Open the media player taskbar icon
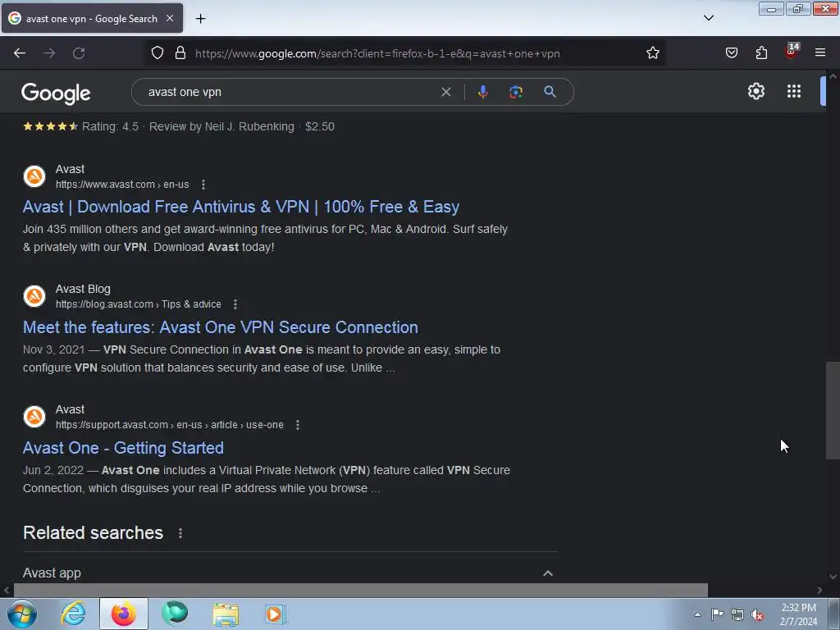This screenshot has height=630, width=840. 276,614
